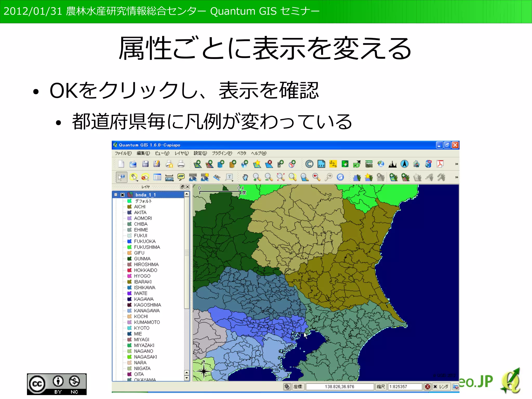The image size is (532, 399).
Task: Click the Zoom In magnifier icon
Action: tap(257, 177)
